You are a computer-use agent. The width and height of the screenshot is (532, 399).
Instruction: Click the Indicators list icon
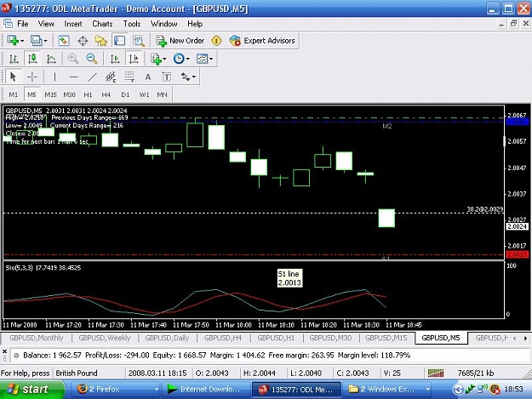156,59
